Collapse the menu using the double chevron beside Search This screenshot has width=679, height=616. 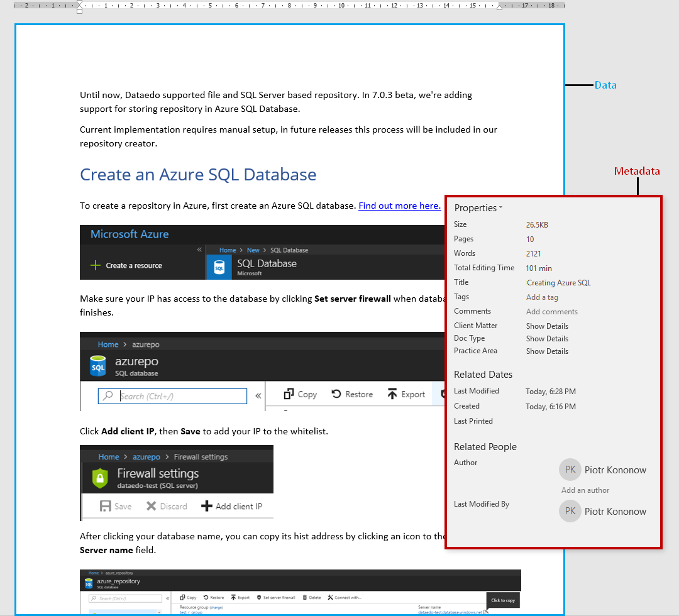click(x=258, y=396)
